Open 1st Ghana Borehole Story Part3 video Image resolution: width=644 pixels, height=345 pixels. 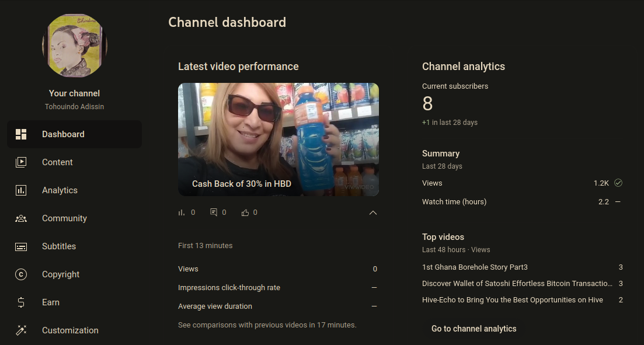pos(475,267)
